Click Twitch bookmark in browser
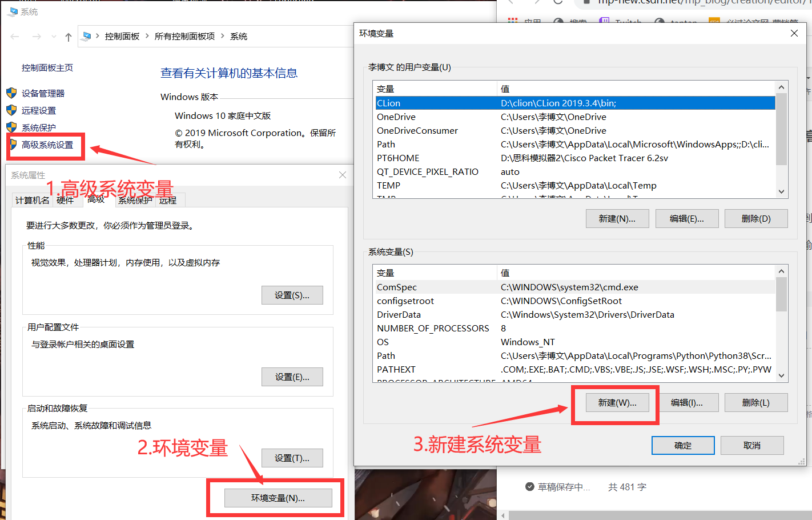 pos(621,22)
